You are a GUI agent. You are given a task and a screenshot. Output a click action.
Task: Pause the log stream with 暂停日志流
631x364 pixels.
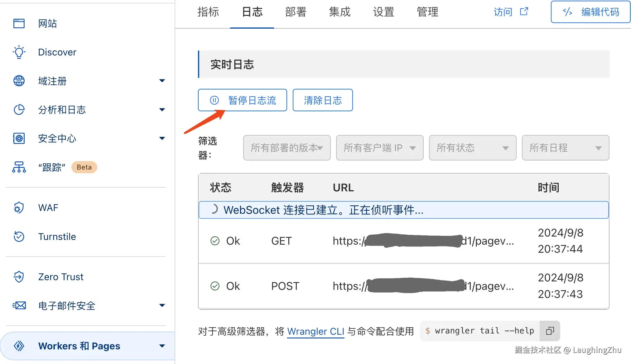(x=243, y=100)
